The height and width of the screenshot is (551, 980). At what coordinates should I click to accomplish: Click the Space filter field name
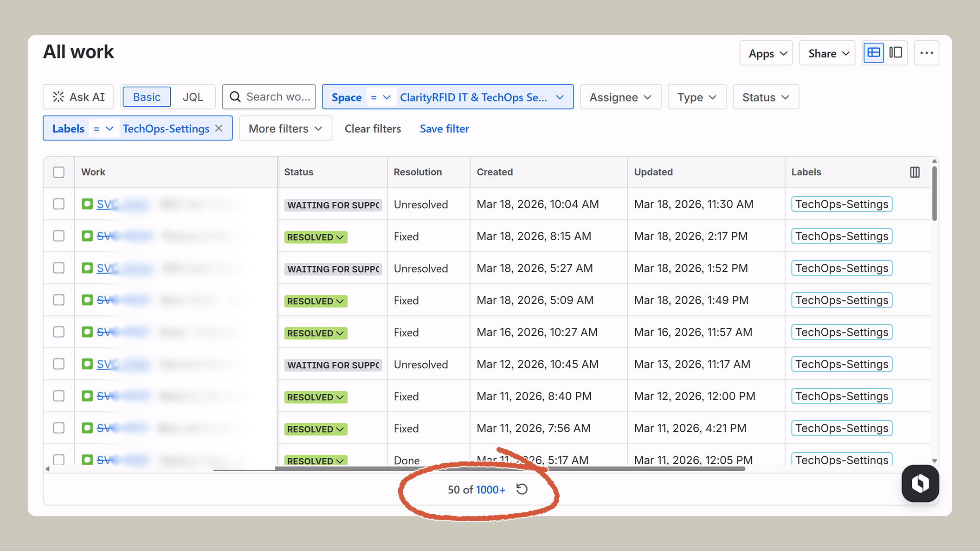pos(346,97)
